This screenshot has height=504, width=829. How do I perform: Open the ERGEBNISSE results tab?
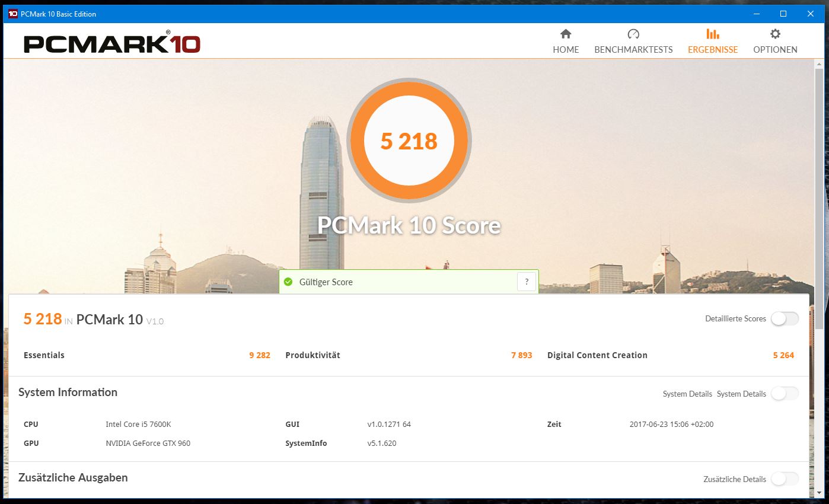coord(713,42)
